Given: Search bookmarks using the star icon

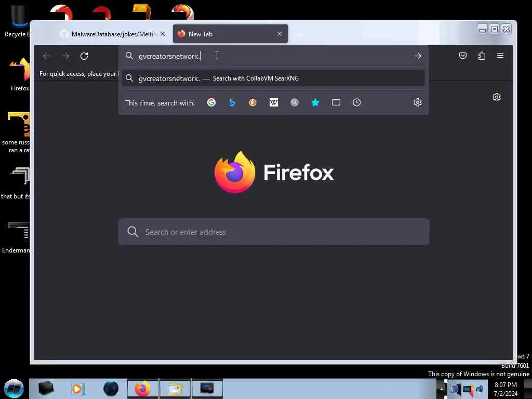Looking at the screenshot, I should coord(315,102).
